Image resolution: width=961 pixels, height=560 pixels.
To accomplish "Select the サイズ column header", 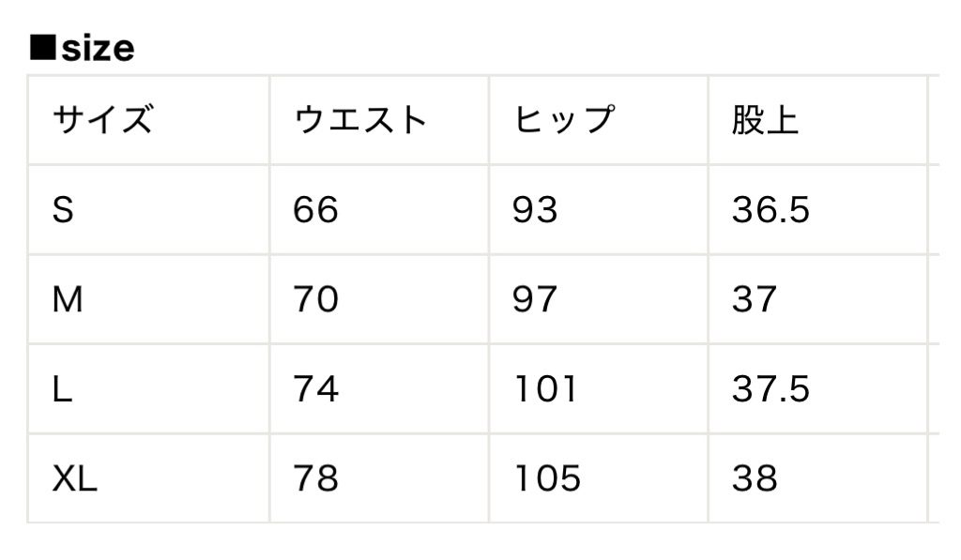I will [x=102, y=120].
